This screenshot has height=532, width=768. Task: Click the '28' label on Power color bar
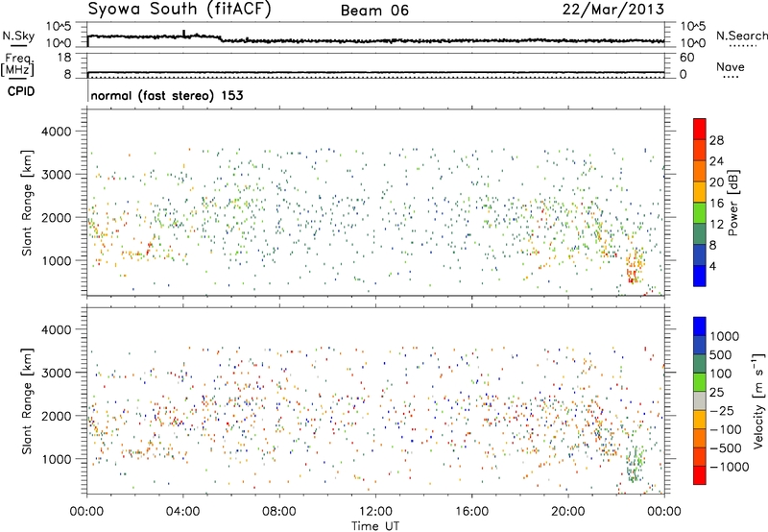(716, 140)
